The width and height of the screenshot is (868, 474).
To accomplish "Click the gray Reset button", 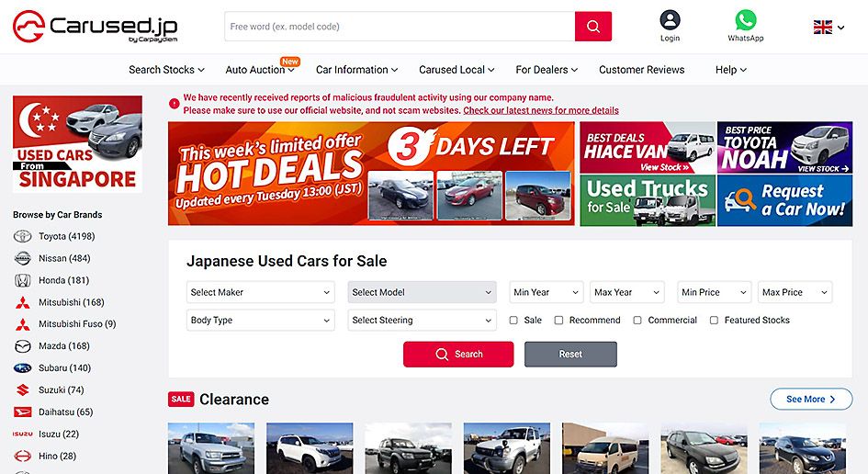I will [x=570, y=355].
